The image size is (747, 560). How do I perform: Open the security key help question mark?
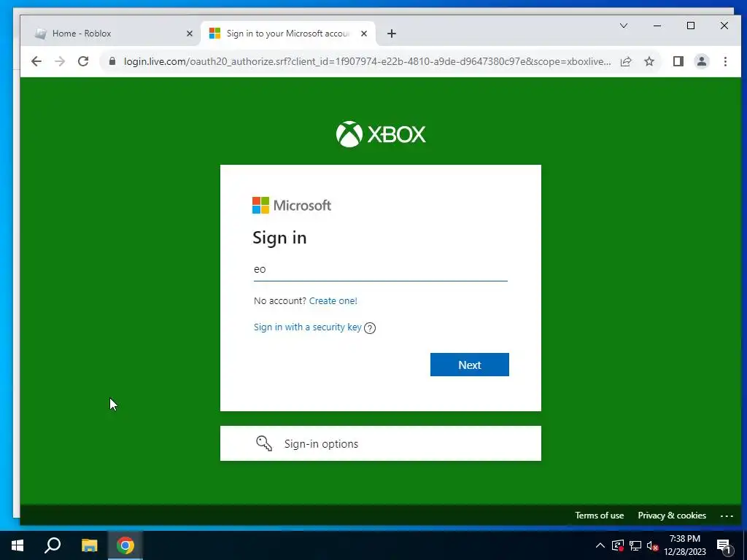tap(370, 327)
